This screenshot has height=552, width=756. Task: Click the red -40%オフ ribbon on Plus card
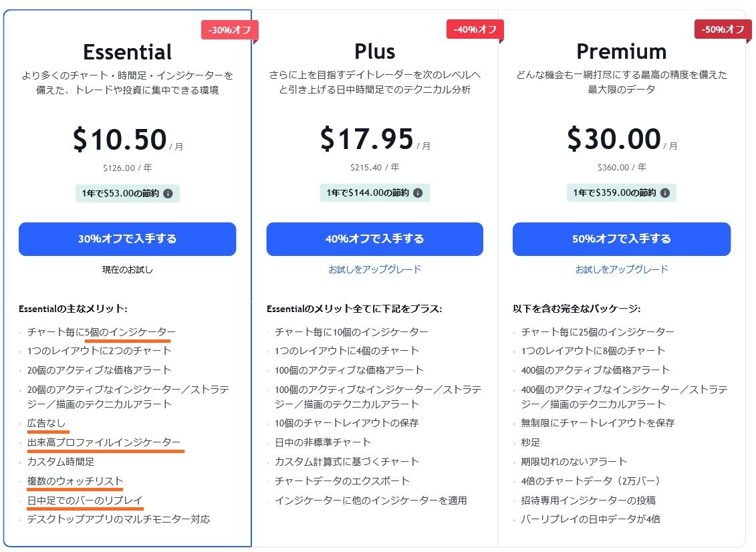click(x=474, y=30)
